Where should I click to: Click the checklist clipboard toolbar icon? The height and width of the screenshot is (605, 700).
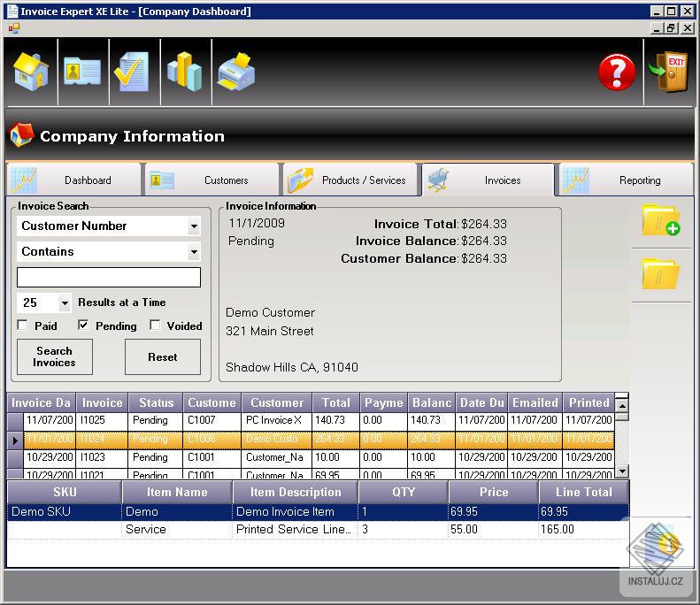click(133, 72)
